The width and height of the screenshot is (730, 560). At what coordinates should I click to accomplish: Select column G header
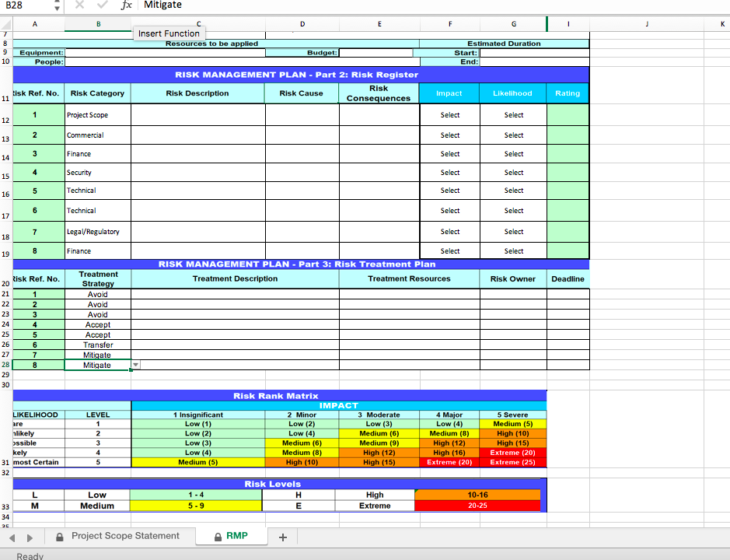click(514, 24)
